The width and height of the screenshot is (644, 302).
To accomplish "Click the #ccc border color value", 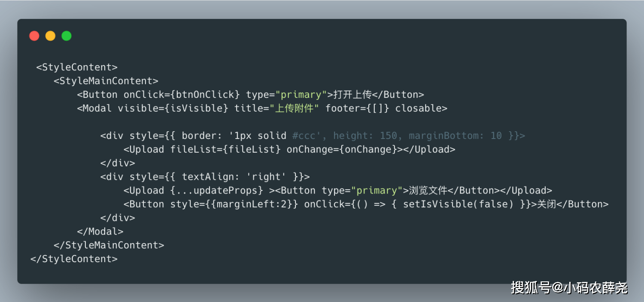I will (x=304, y=136).
